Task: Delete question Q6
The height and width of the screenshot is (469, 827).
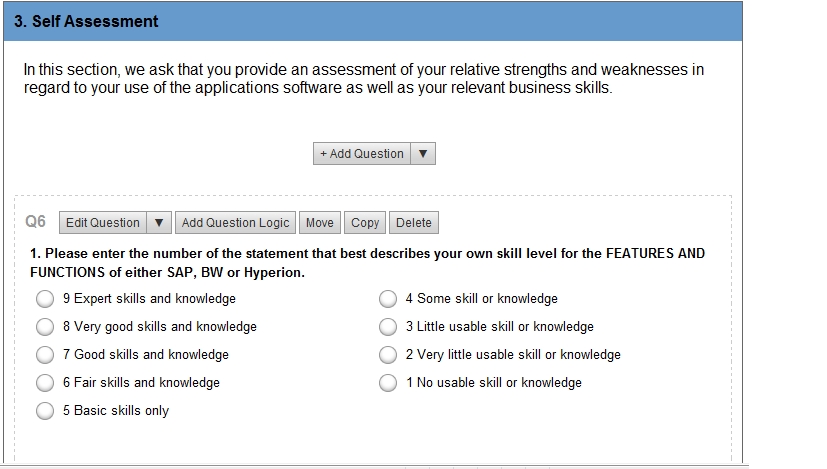Action: 414,223
